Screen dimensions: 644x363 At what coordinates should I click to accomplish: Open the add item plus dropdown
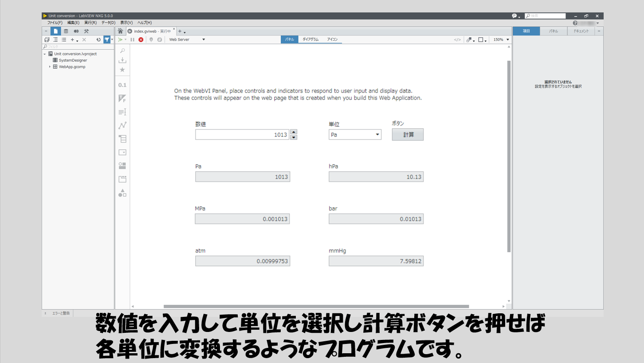(74, 39)
